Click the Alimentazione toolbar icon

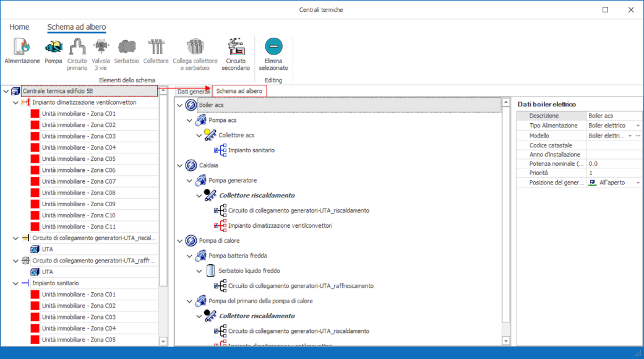pos(22,47)
